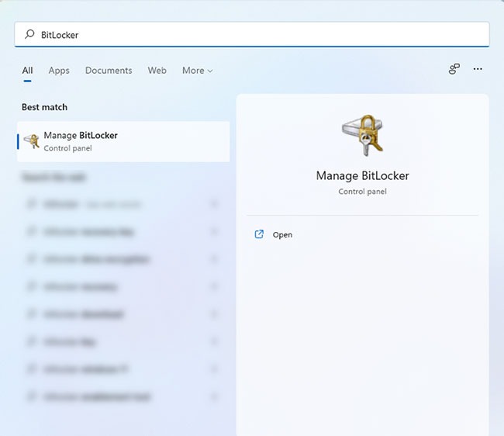Expand the More dropdown

(198, 71)
